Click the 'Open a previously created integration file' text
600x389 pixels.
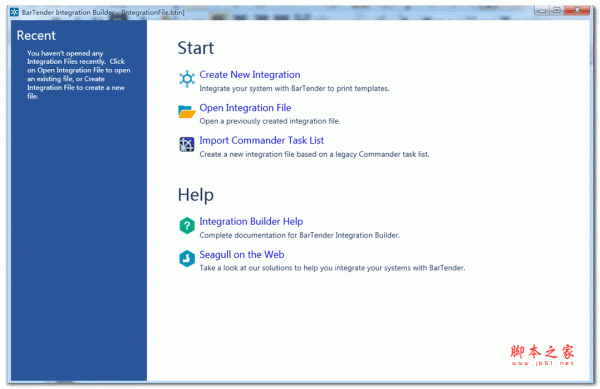point(270,121)
